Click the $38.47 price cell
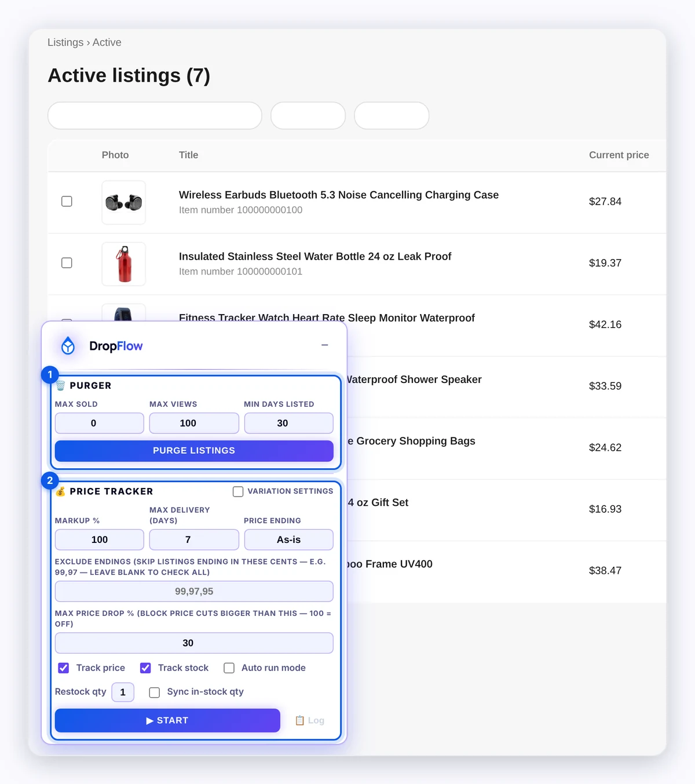Screen dimensions: 695x784 click(605, 570)
